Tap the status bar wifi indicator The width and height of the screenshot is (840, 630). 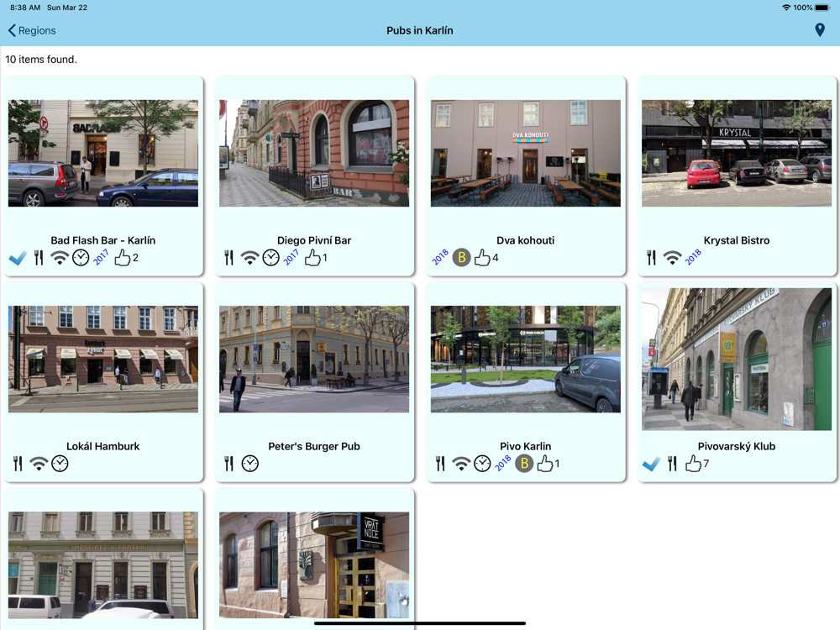pyautogui.click(x=786, y=8)
